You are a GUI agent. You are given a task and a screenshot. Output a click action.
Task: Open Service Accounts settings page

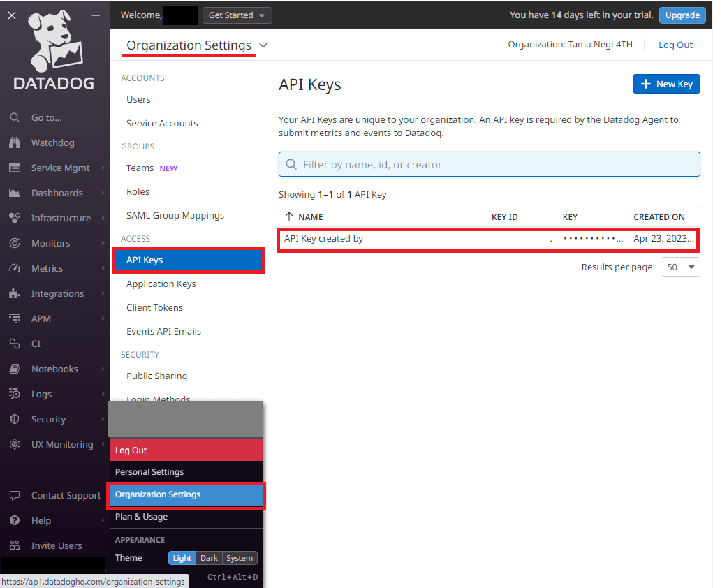click(x=162, y=123)
